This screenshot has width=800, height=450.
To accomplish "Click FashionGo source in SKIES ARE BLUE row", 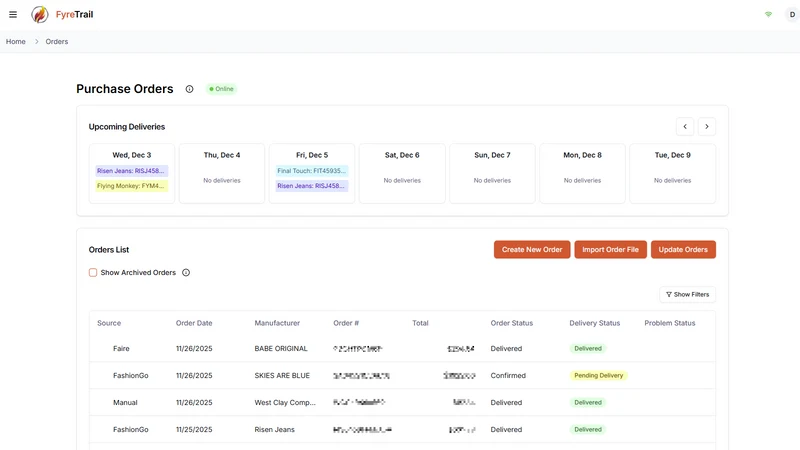I will [x=131, y=376].
